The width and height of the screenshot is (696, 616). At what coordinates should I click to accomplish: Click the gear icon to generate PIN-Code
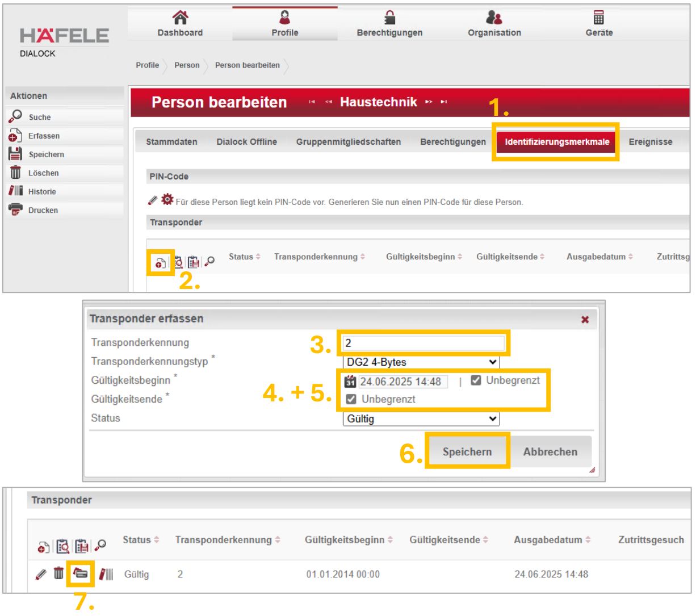tap(167, 199)
